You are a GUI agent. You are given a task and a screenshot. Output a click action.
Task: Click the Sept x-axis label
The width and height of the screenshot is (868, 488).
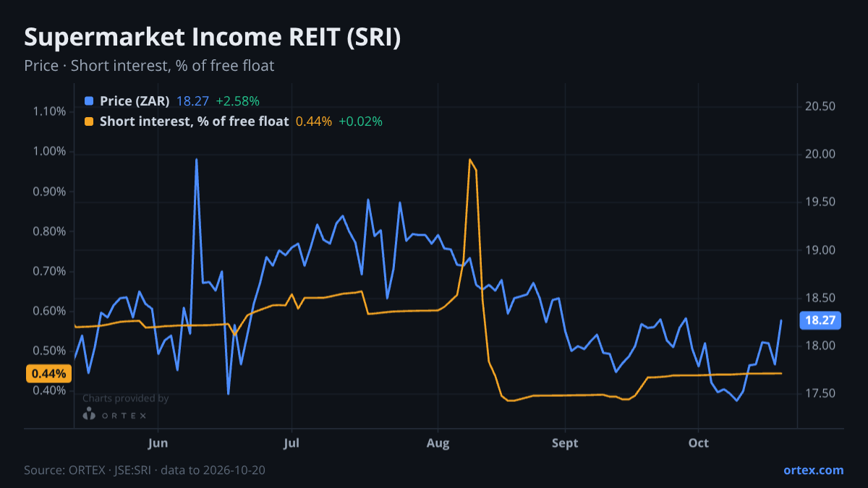tap(565, 443)
